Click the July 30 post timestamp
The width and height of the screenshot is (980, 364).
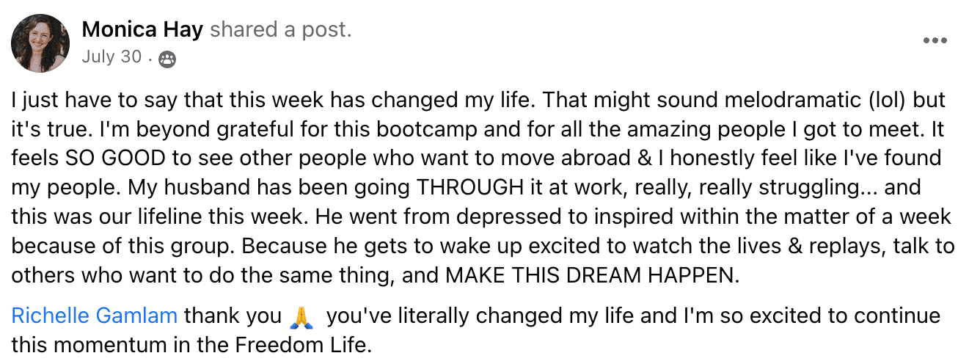point(112,57)
